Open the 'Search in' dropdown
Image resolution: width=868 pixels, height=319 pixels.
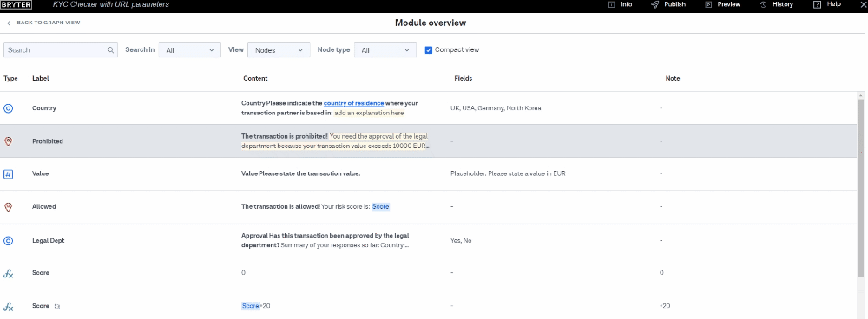190,49
